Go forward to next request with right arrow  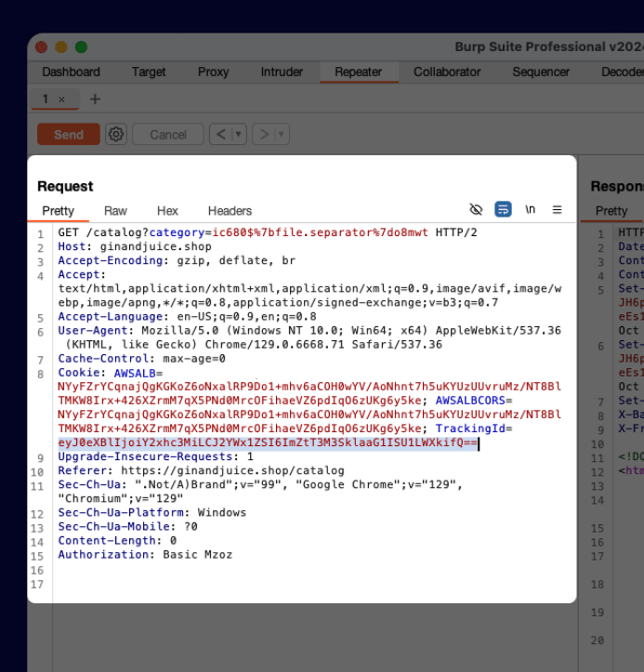point(264,135)
